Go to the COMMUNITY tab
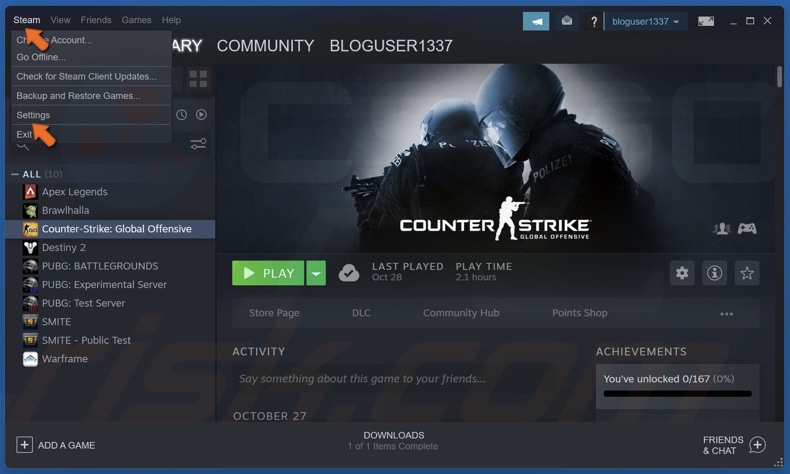Viewport: 790px width, 474px height. pos(266,46)
